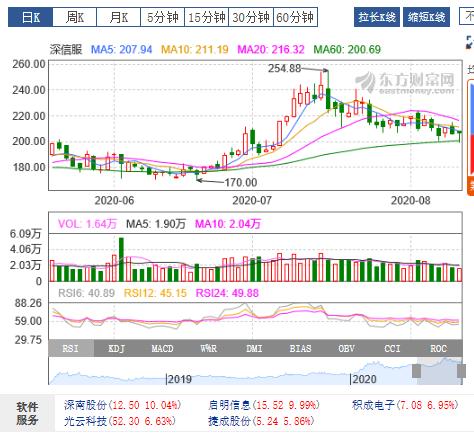Click the RSI24: 49.88 value
This screenshot has width=474, height=439.
tap(227, 293)
